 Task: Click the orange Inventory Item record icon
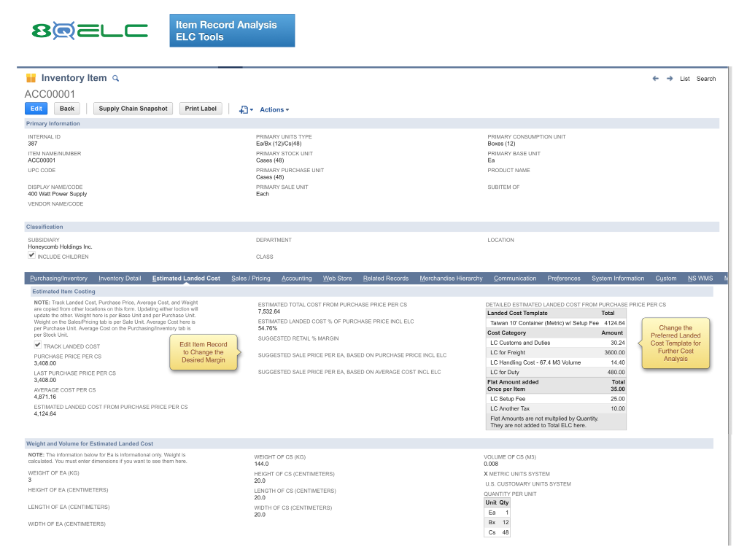pyautogui.click(x=31, y=78)
